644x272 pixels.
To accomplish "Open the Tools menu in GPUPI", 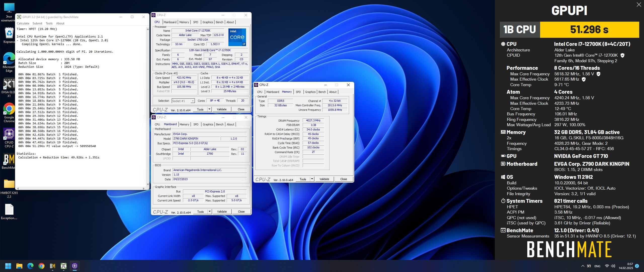I will point(49,23).
